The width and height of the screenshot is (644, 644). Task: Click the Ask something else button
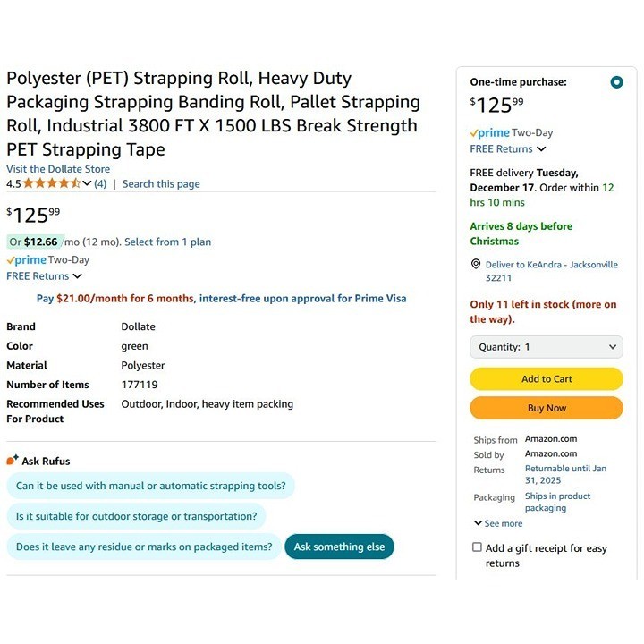[339, 547]
